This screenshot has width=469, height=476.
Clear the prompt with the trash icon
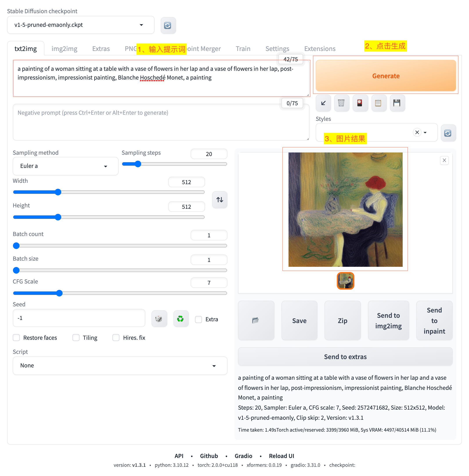coord(341,103)
